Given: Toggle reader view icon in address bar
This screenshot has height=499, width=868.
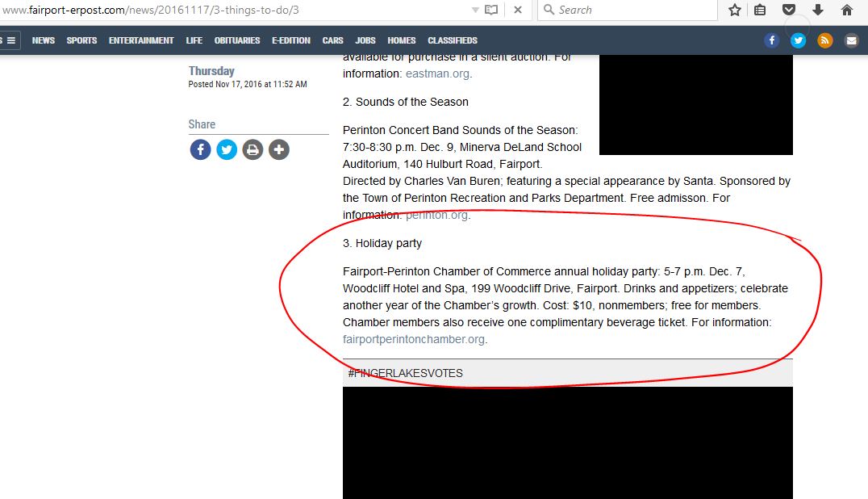Looking at the screenshot, I should (491, 10).
